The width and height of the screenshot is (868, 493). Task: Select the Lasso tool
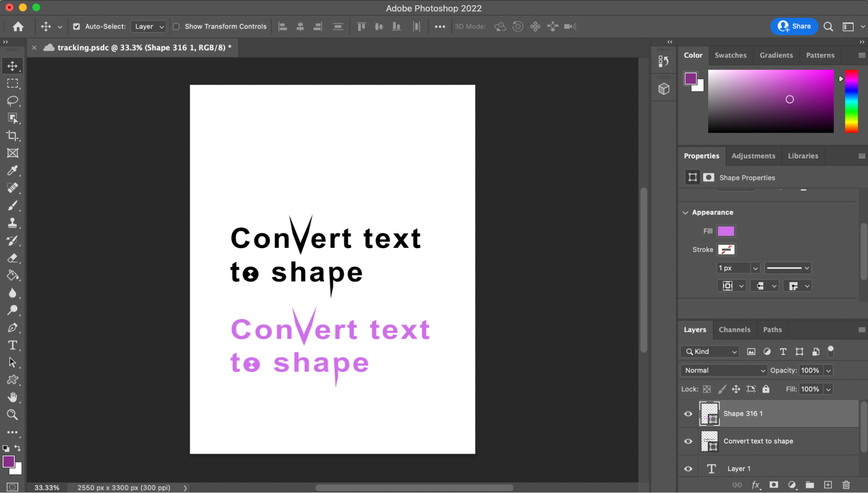(12, 101)
